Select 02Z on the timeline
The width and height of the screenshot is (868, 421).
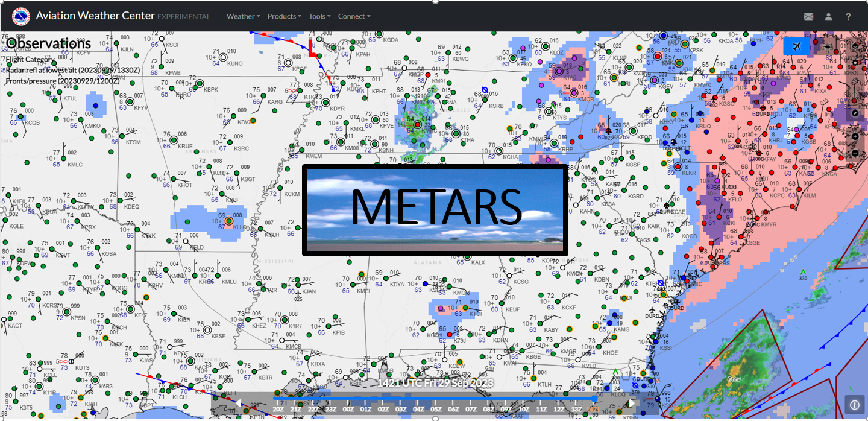click(383, 409)
